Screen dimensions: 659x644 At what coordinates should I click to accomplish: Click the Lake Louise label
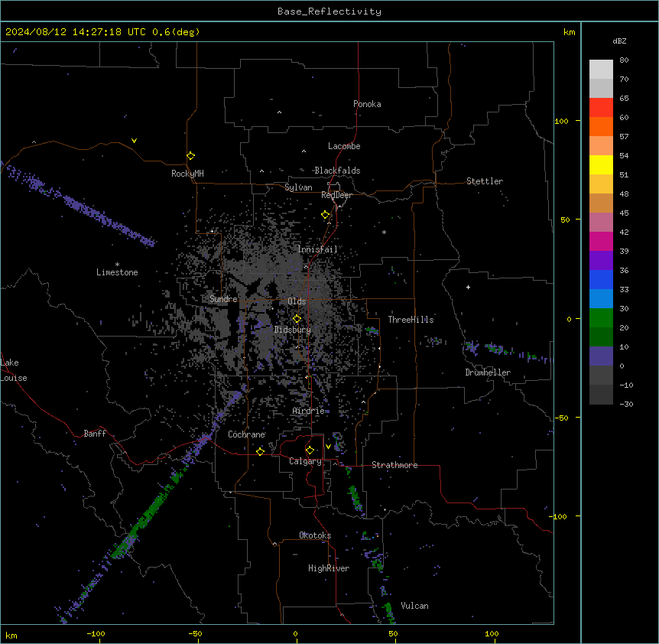click(x=14, y=370)
